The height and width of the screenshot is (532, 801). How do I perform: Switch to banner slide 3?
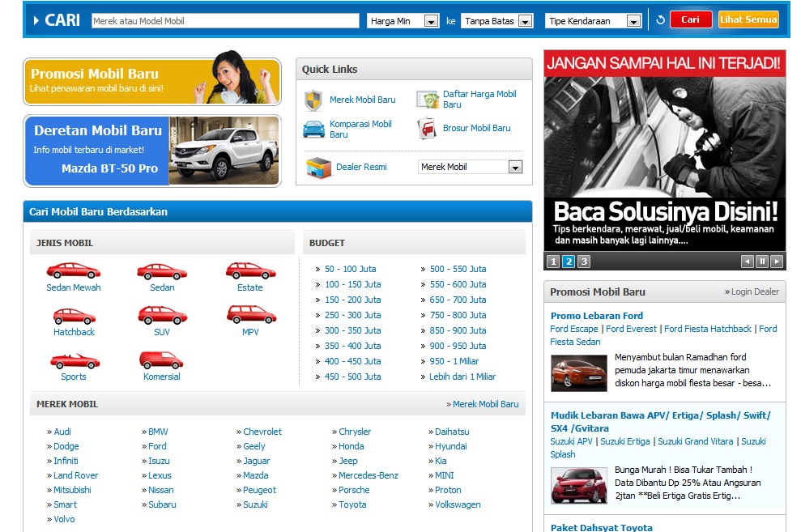(x=584, y=262)
